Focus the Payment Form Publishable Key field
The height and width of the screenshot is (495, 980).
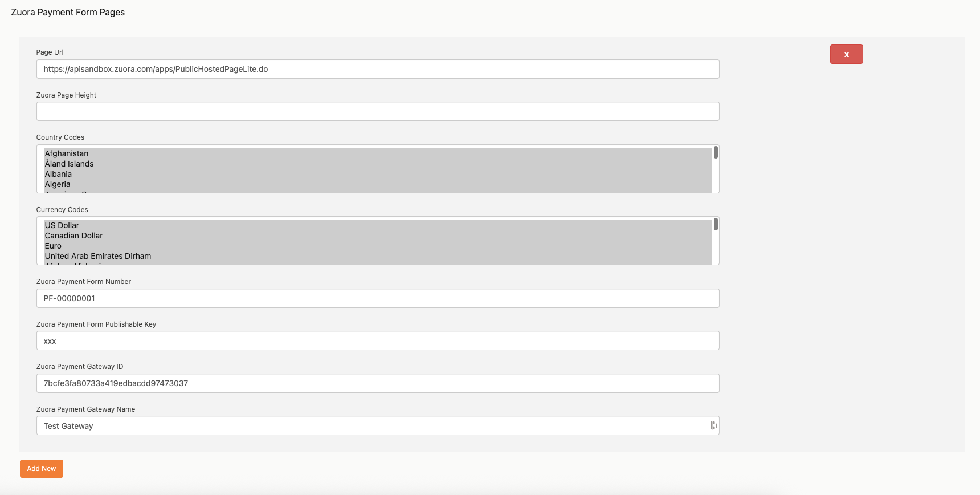pyautogui.click(x=377, y=341)
